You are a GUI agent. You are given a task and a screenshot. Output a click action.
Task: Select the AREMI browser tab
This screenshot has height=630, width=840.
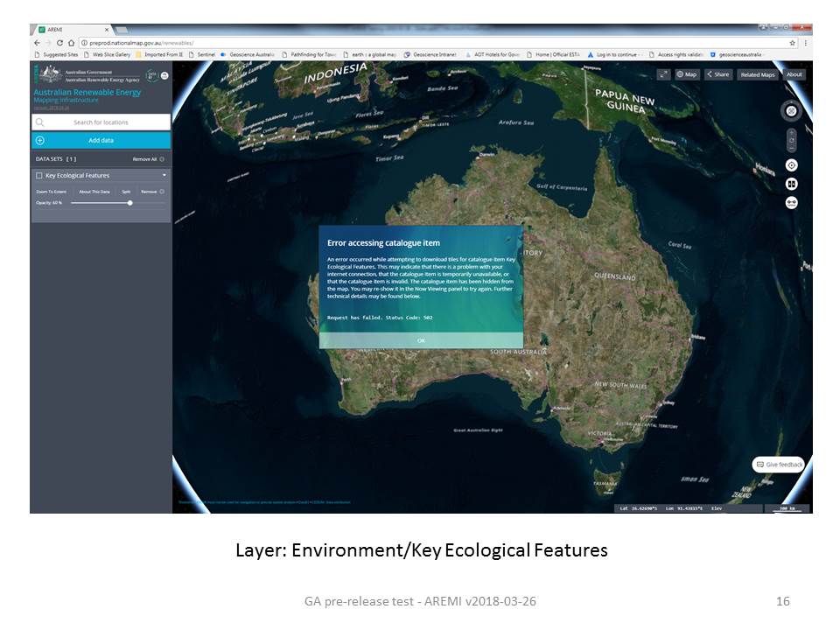click(x=73, y=30)
